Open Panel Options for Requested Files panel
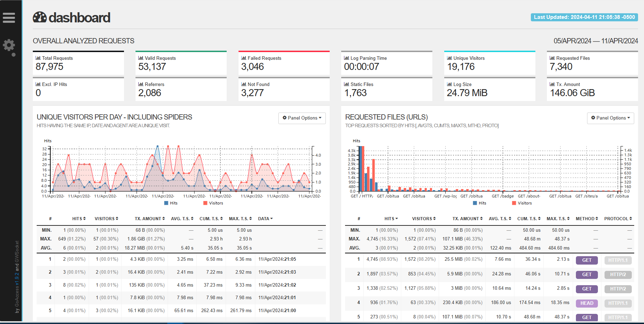This screenshot has width=644, height=324. point(610,118)
